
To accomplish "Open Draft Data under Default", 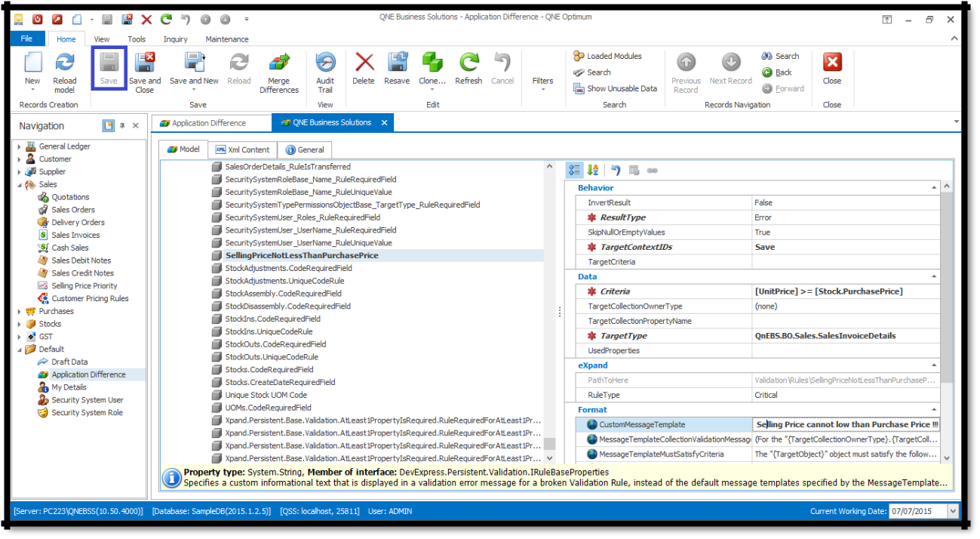I will click(x=69, y=362).
